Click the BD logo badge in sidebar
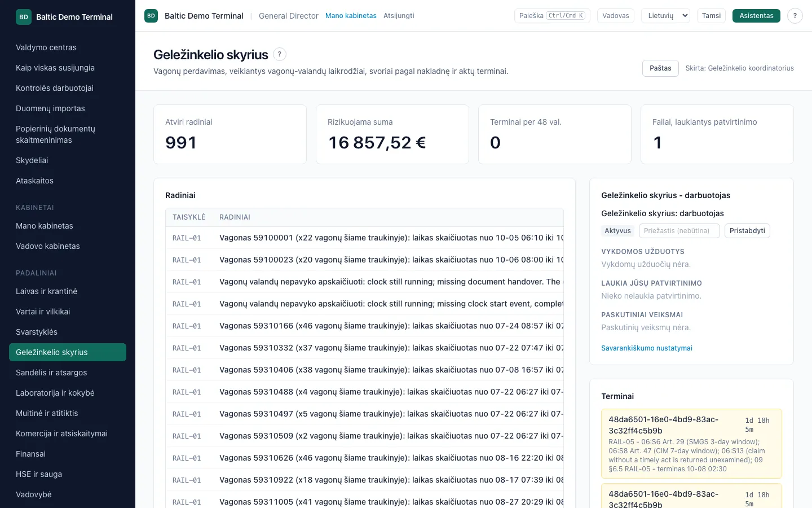812x508 pixels. (x=24, y=17)
